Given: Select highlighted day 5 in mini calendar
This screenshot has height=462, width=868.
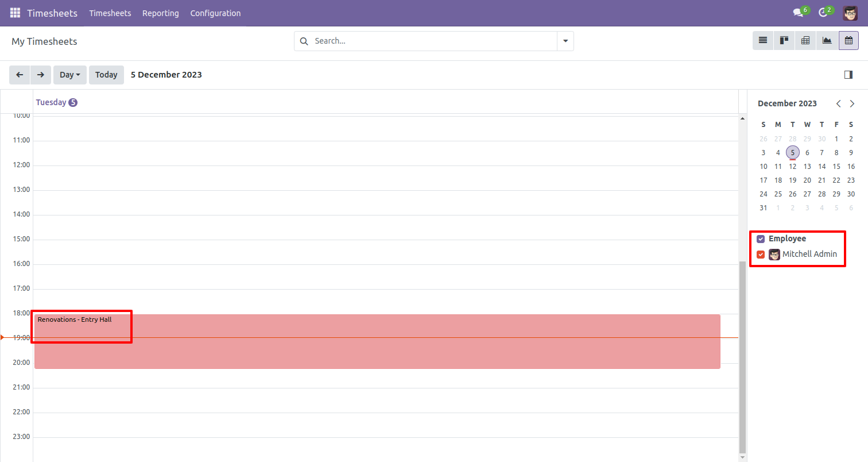Looking at the screenshot, I should tap(792, 153).
